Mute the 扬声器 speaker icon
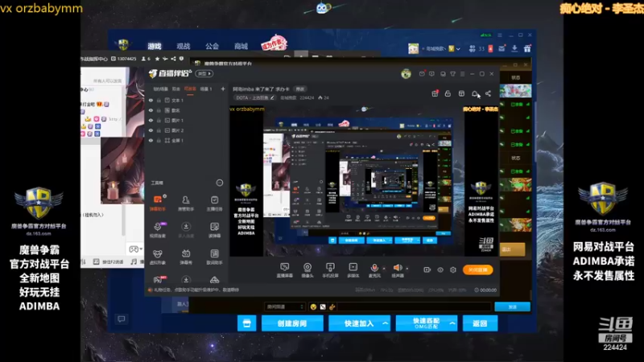 [397, 268]
